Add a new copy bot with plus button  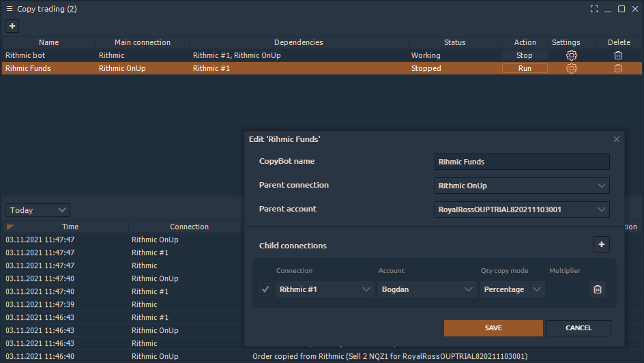(x=12, y=26)
